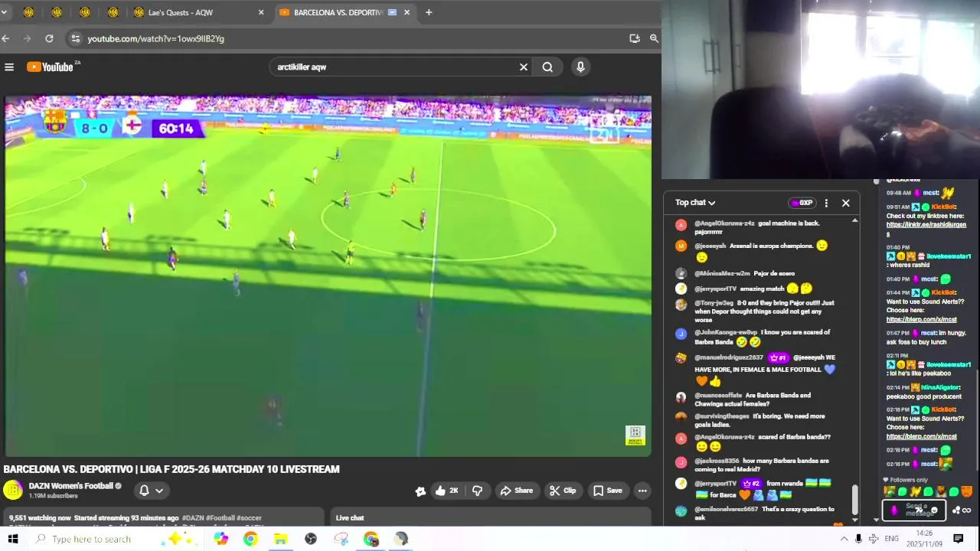Like the Barcelona vs Deportivo livestream
This screenshot has height=551, width=980.
(x=446, y=491)
